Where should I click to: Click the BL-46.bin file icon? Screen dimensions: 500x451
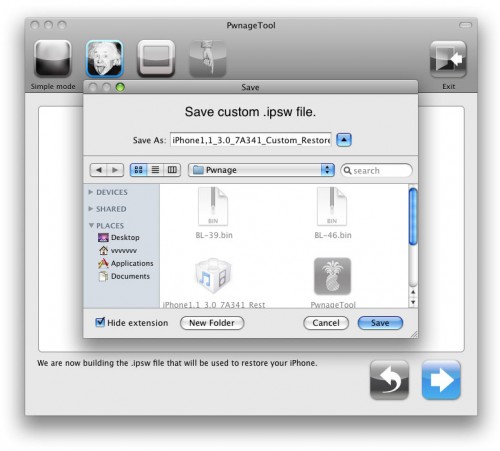pos(332,207)
